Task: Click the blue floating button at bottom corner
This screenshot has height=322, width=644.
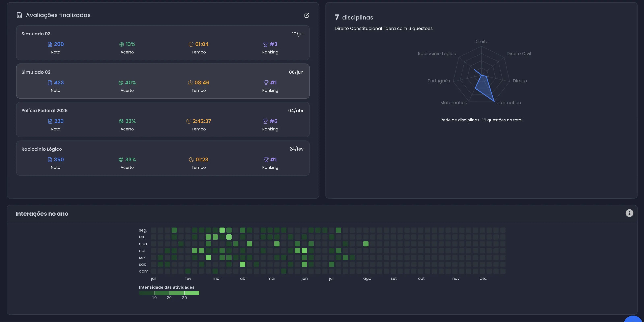Action: point(633,319)
